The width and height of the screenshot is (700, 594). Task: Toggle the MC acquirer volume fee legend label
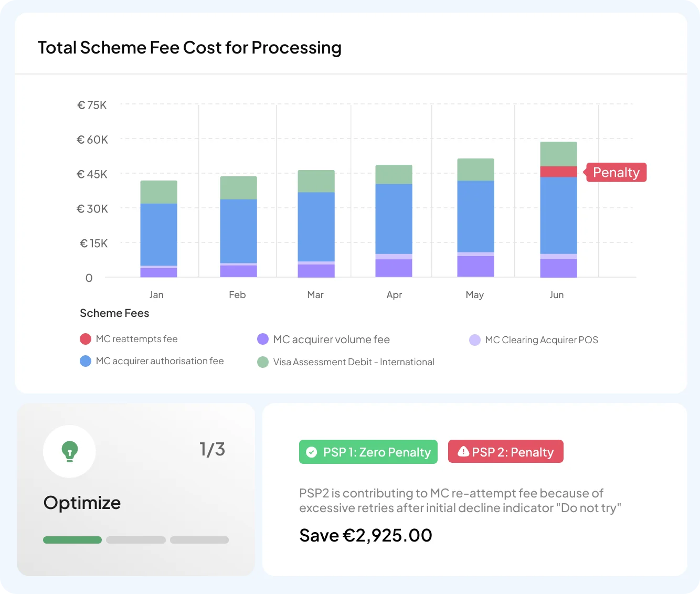coord(331,340)
